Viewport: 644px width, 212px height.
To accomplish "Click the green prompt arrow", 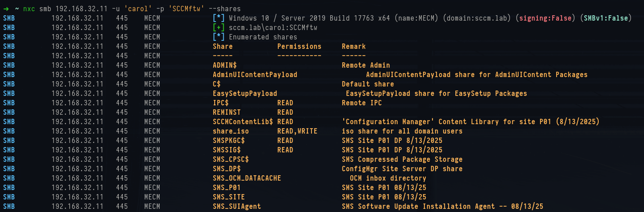I will tap(6, 9).
